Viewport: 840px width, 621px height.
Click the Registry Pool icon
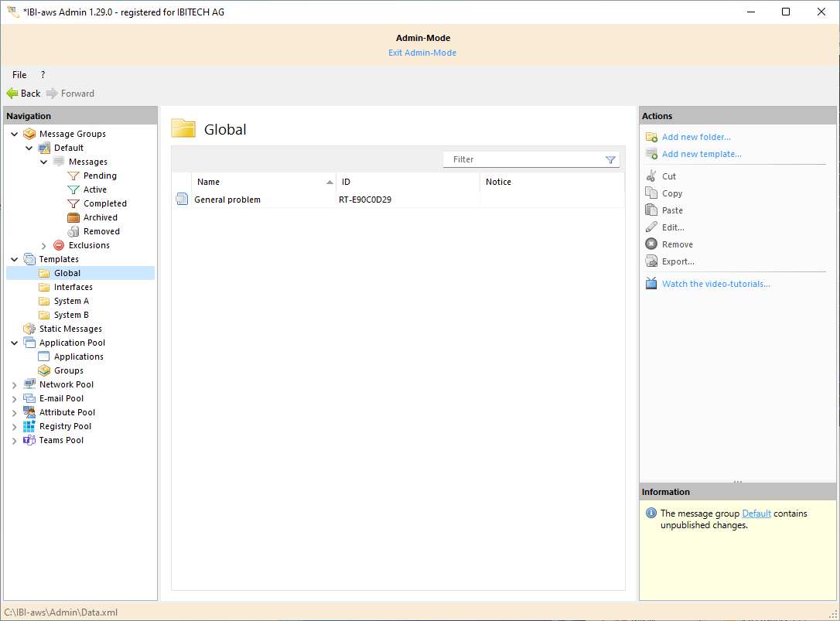(x=29, y=426)
